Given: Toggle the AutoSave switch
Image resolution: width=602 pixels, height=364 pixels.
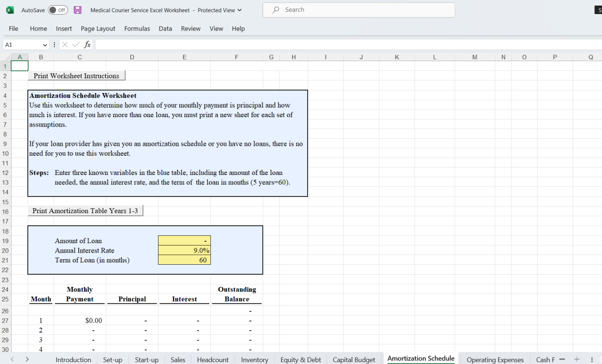Looking at the screenshot, I should click(x=58, y=10).
